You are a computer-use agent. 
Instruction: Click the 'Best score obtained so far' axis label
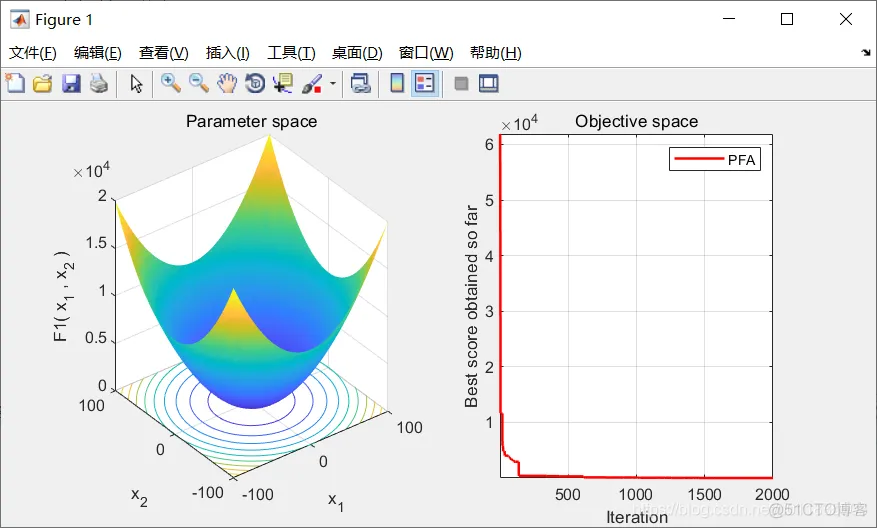471,306
